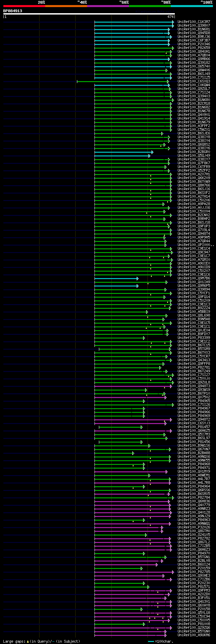The width and height of the screenshot is (216, 644).
Task: Click the orange ~40% identity legend segment
Action: [x=66, y=6]
